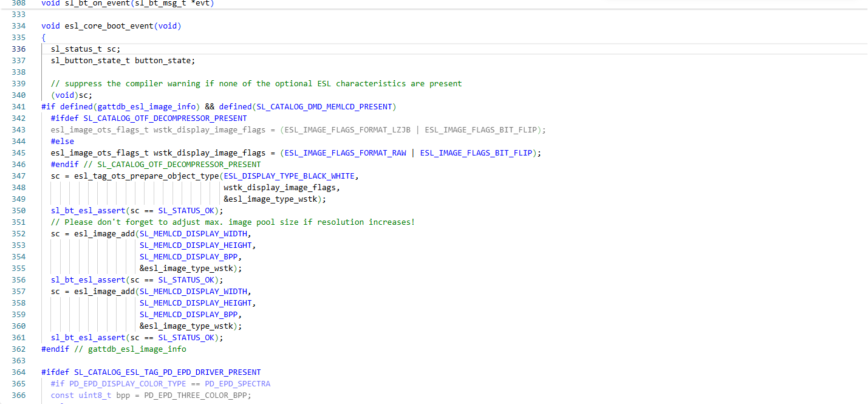
Task: Click the esl_core_boot_event function name
Action: (109, 26)
